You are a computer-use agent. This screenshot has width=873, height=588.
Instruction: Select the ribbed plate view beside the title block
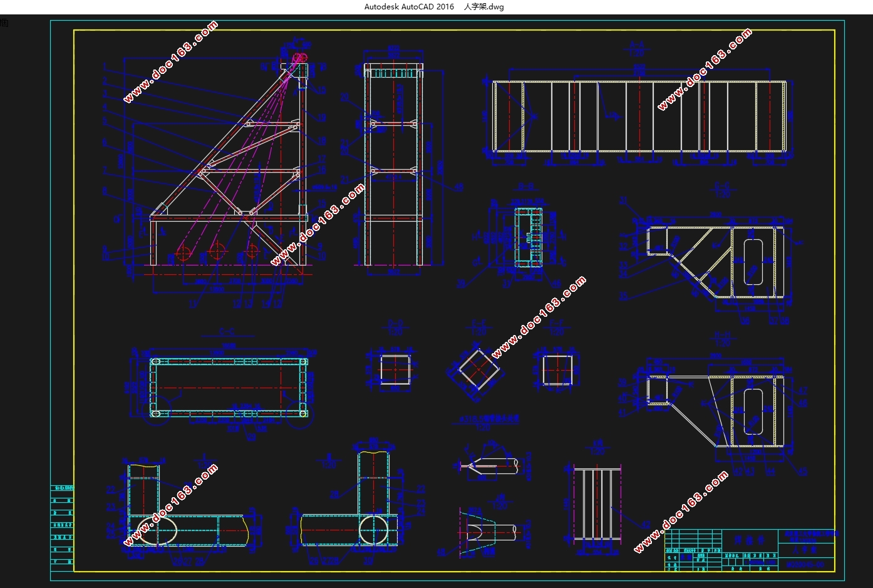coord(597,503)
